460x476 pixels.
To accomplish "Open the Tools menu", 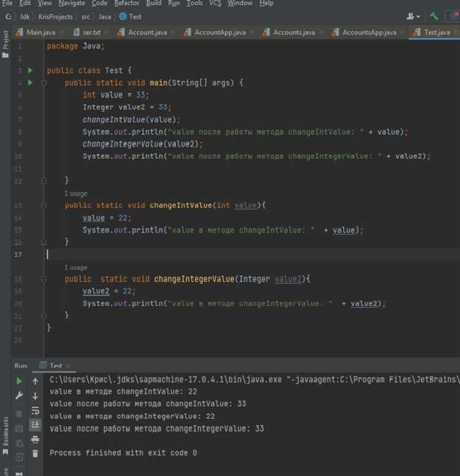I will (x=194, y=3).
